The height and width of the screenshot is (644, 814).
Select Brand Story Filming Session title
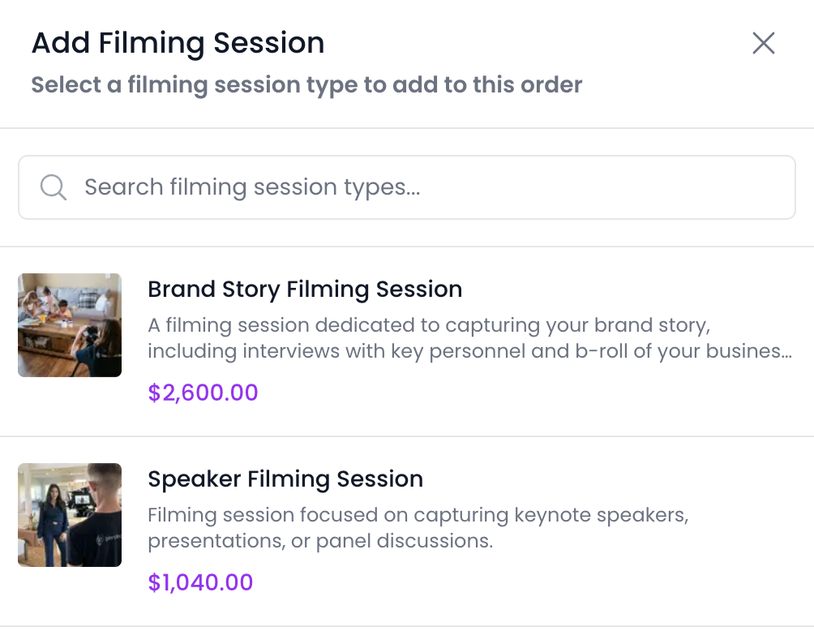point(305,290)
